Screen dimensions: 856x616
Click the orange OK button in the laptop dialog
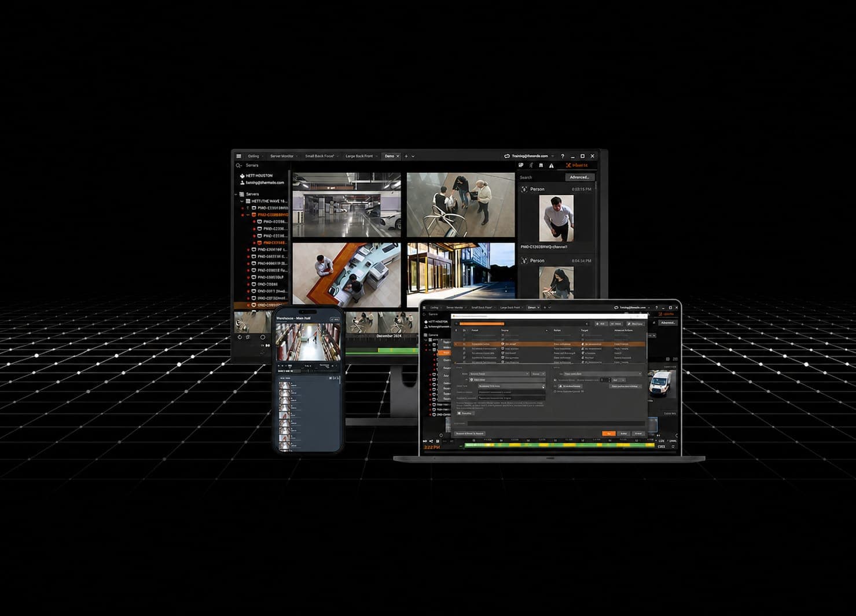(608, 433)
